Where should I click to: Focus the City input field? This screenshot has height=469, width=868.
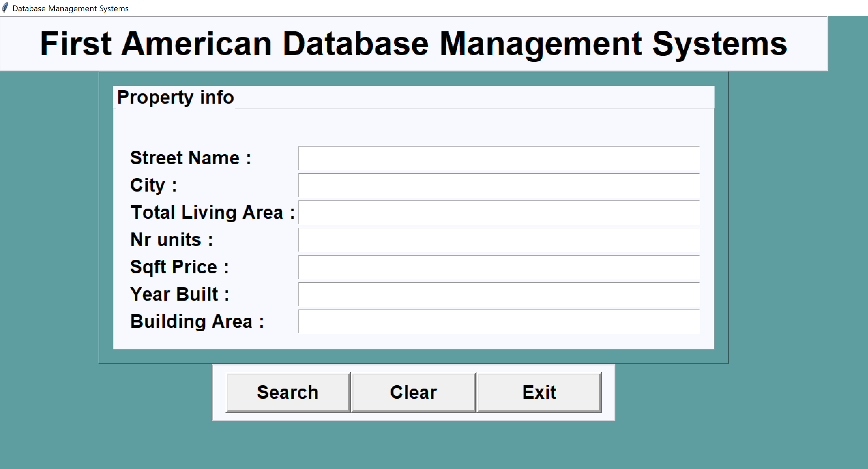coord(499,185)
